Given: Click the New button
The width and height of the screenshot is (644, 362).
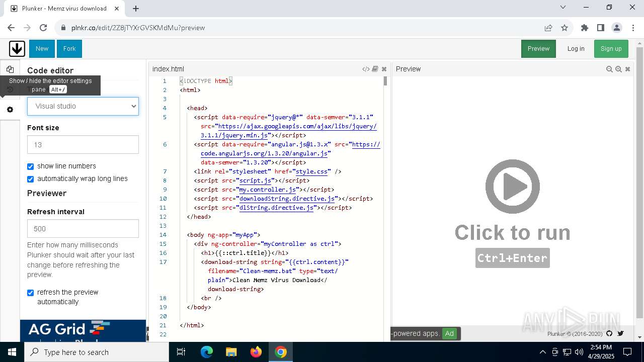Looking at the screenshot, I should coord(42,49).
